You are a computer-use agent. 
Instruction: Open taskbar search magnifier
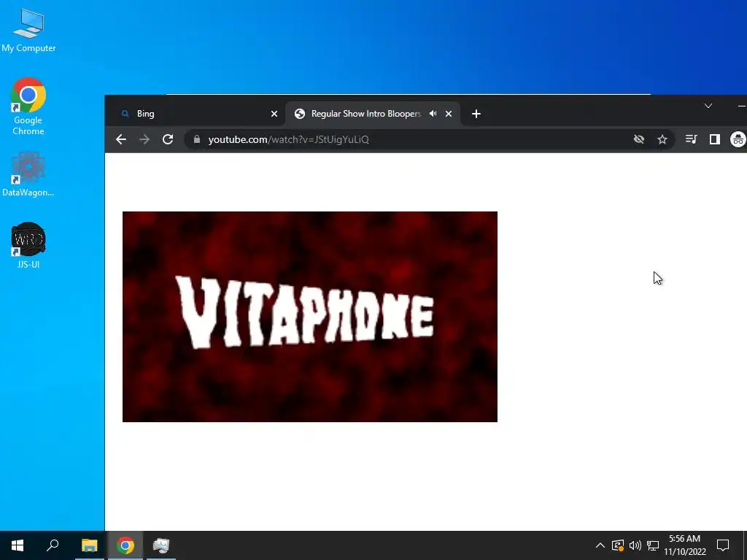53,545
